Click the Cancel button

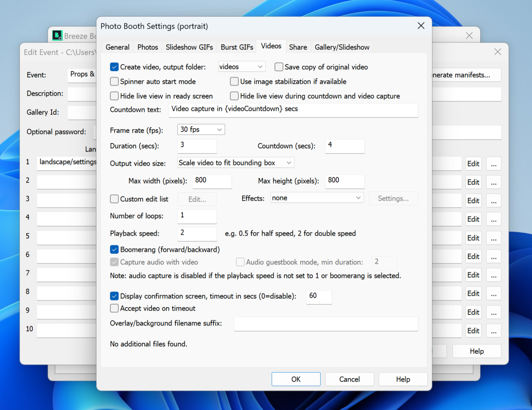click(349, 379)
